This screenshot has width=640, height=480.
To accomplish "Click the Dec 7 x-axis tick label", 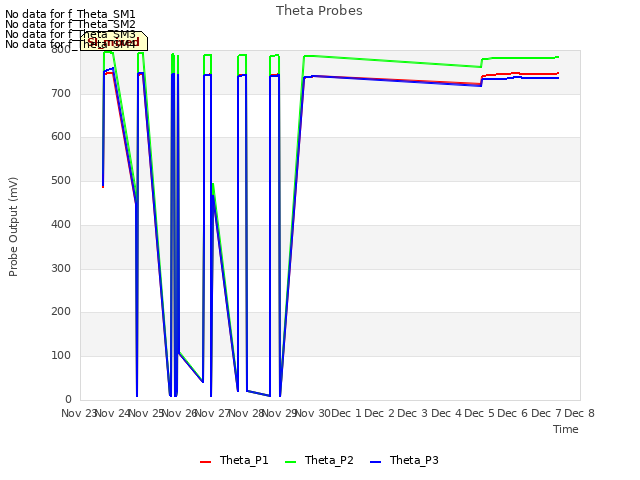I will (546, 413).
